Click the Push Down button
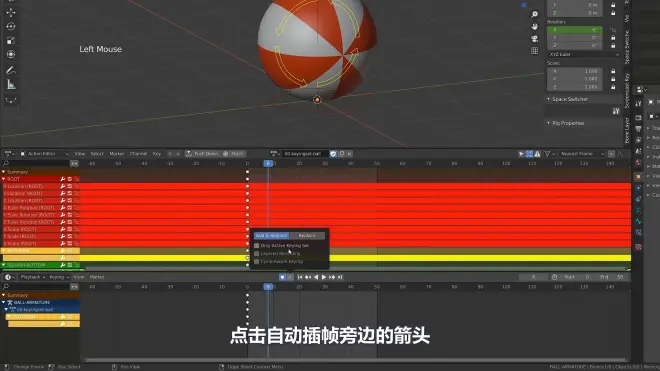660x371 pixels. 203,154
